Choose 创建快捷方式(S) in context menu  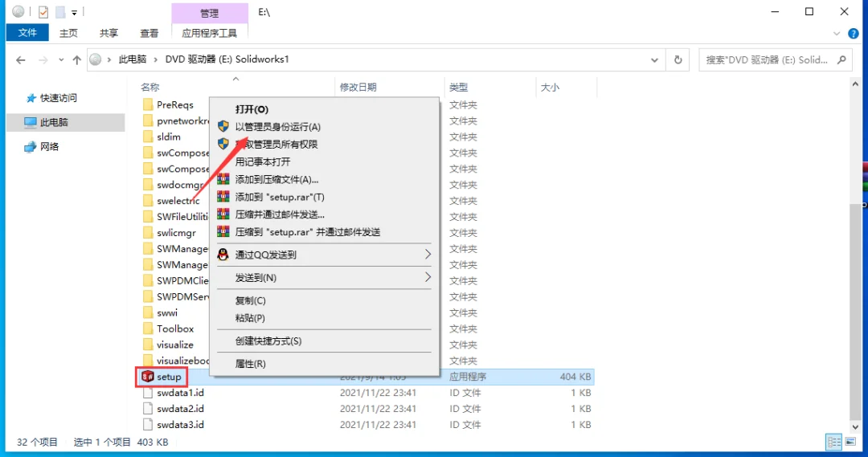click(324, 341)
